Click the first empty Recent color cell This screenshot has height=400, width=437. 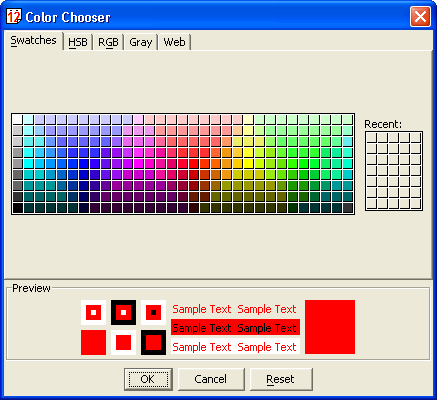click(x=372, y=138)
